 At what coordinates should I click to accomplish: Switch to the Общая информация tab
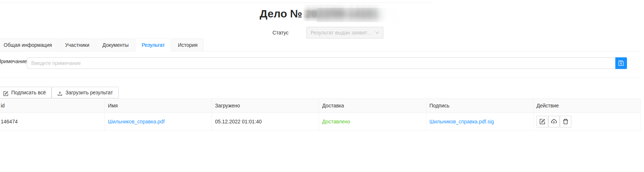click(x=28, y=45)
